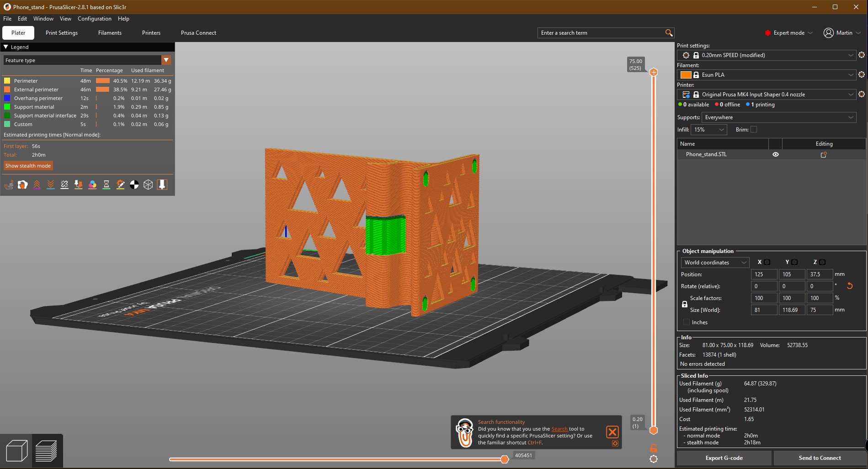Open vertical slider settings gear icon

[654, 459]
